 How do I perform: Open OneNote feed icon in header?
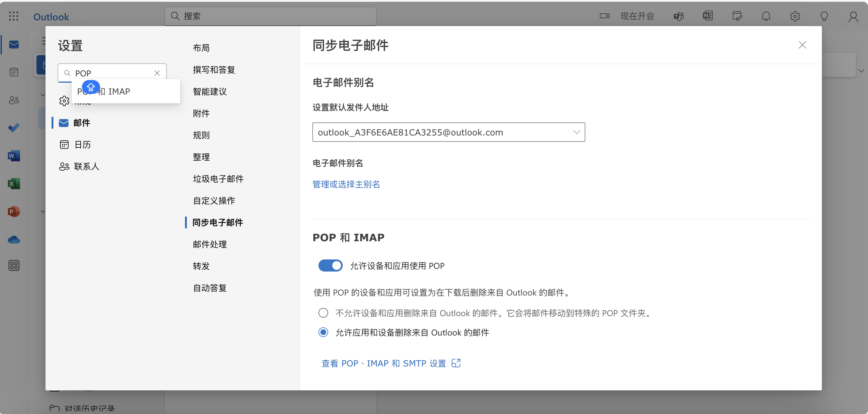[708, 16]
